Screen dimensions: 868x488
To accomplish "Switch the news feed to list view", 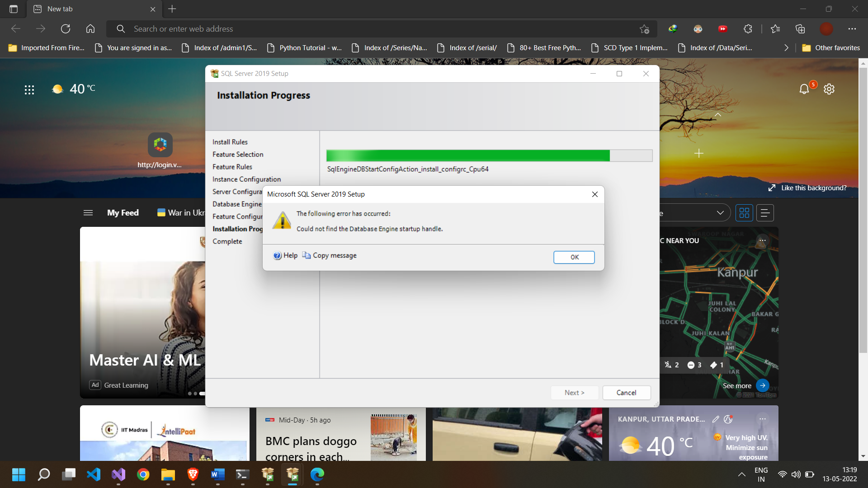I will coord(764,212).
